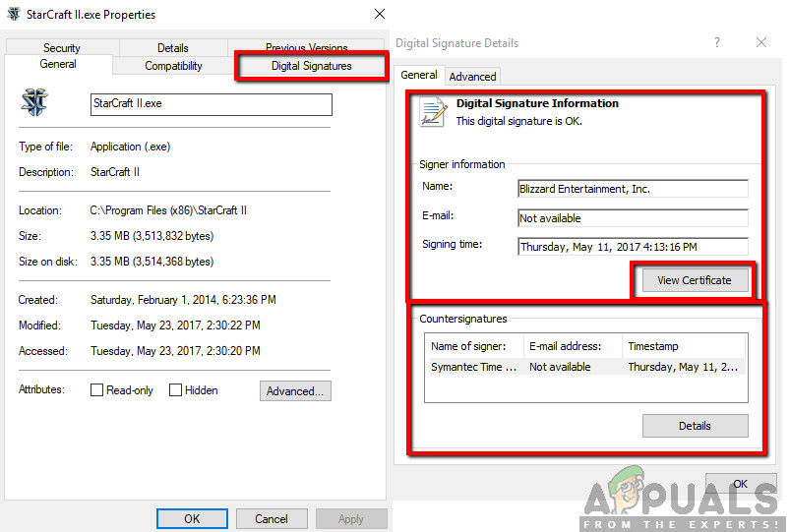The width and height of the screenshot is (790, 532).
Task: Click 'This digital signature is OK.' text
Action: point(518,121)
